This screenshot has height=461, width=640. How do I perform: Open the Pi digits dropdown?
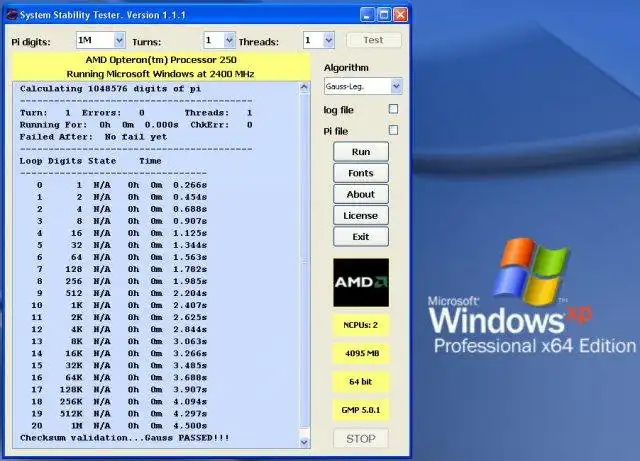coord(119,40)
